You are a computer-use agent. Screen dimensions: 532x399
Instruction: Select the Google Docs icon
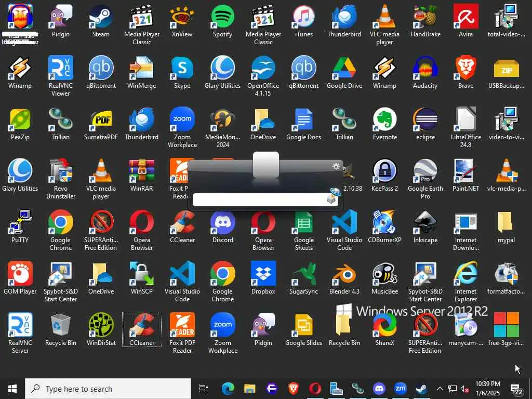point(303,124)
